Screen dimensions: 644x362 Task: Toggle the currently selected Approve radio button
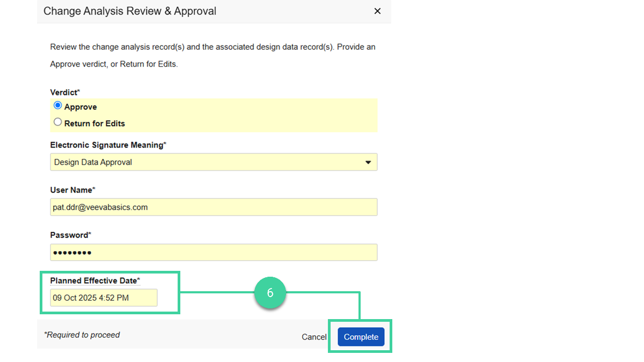[57, 105]
